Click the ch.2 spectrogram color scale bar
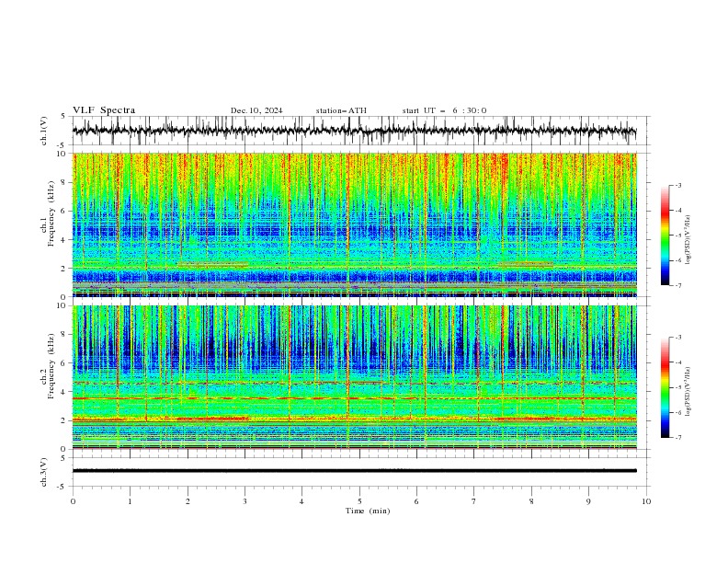728x563 pixels. click(665, 387)
